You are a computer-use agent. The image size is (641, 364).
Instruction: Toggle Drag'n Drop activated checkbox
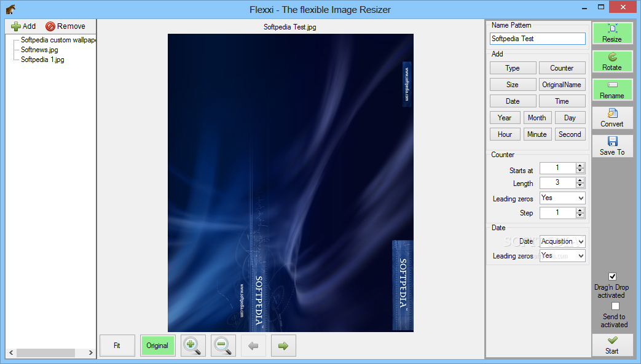[612, 277]
